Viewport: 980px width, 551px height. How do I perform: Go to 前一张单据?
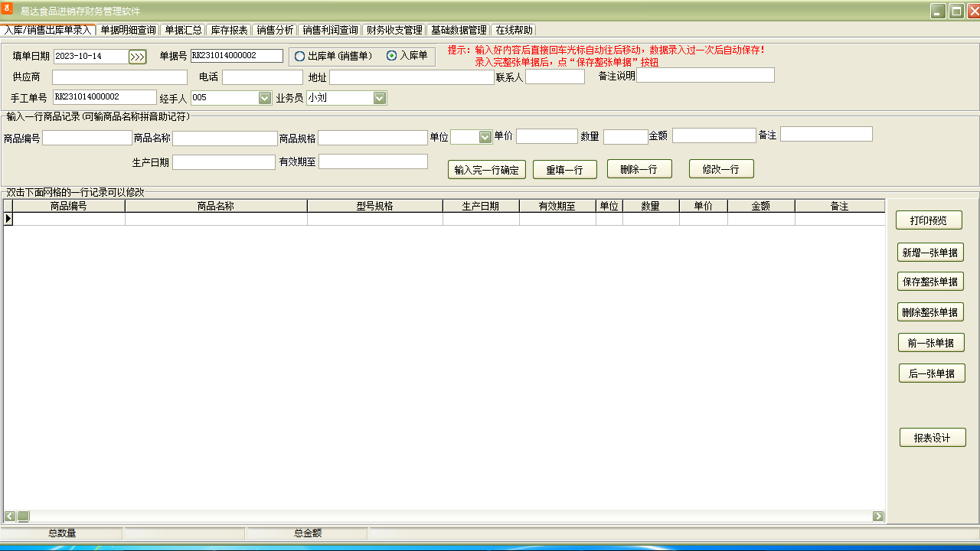pos(931,343)
